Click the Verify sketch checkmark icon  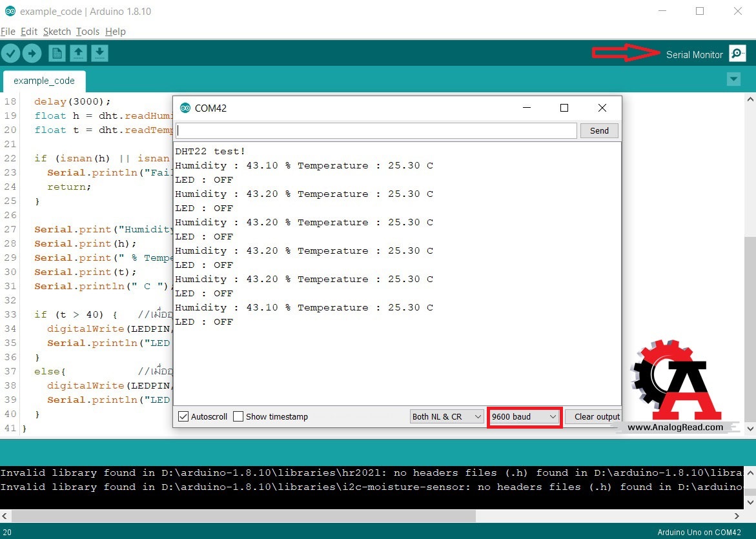click(x=10, y=53)
